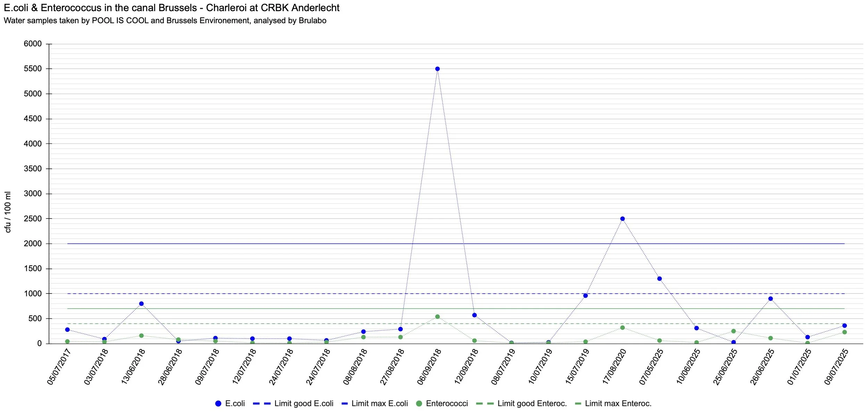The image size is (868, 412).
Task: Click the y-axis label 6000
Action: pos(33,44)
